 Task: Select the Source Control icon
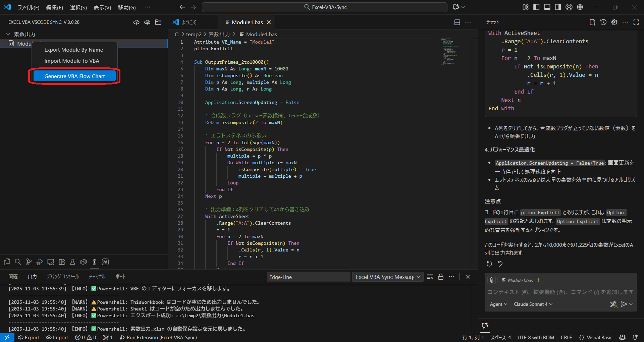29,262
